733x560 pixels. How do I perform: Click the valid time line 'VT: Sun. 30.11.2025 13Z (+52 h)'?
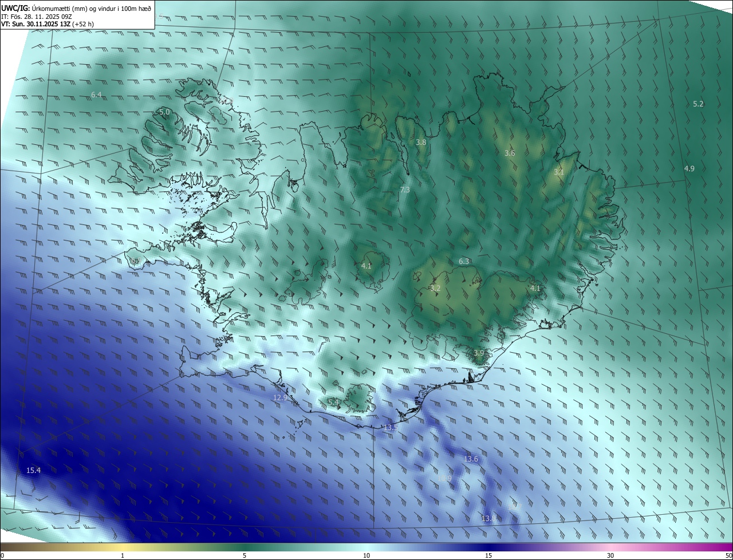[48, 24]
